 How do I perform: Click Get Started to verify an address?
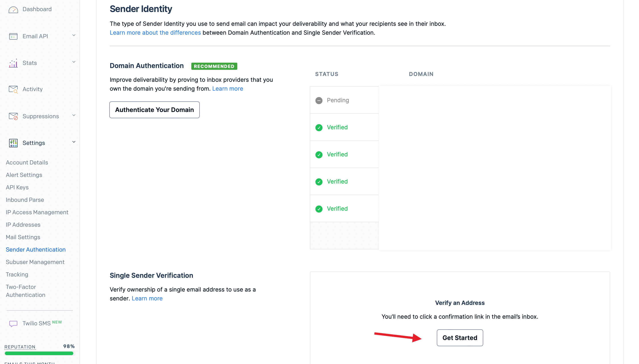(460, 338)
